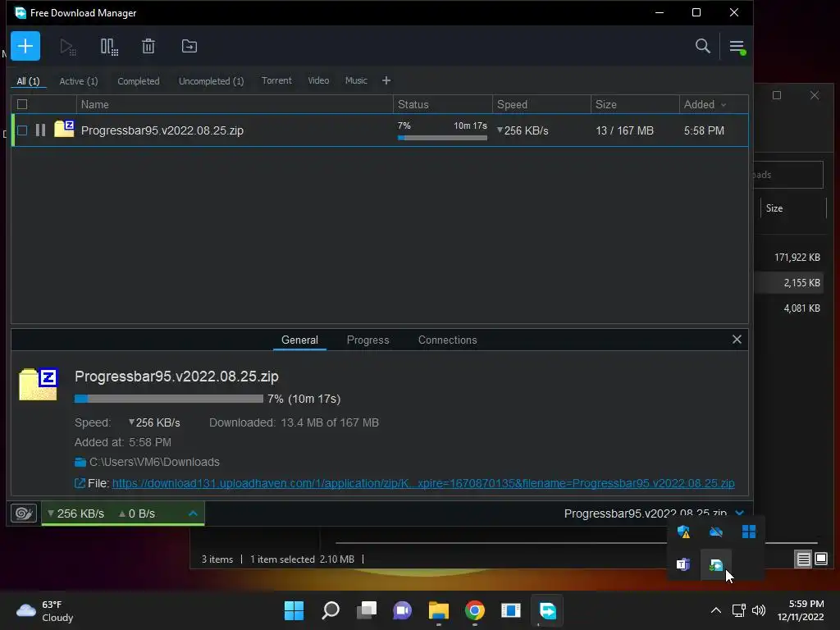Switch to Uncompleted (1) tab
840x630 pixels.
[x=211, y=81]
